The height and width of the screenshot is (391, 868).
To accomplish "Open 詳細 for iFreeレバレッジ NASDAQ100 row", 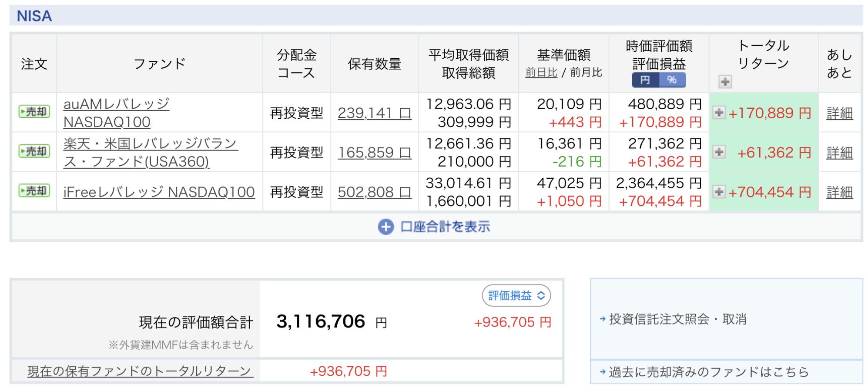I will click(839, 192).
